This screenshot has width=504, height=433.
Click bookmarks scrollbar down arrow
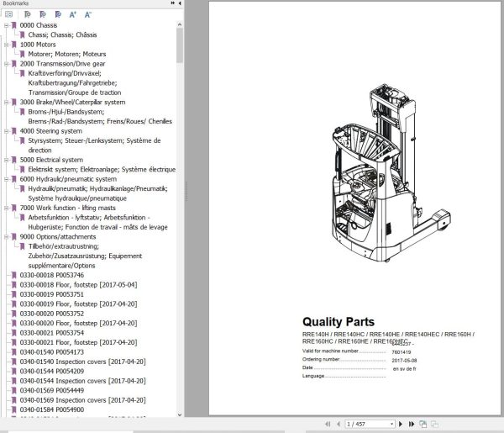[x=180, y=415]
